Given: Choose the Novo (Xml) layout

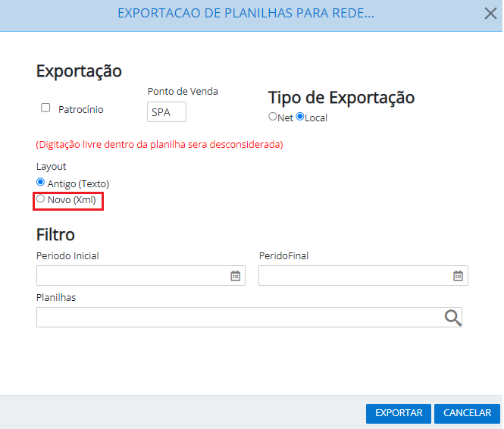Looking at the screenshot, I should pos(40,199).
